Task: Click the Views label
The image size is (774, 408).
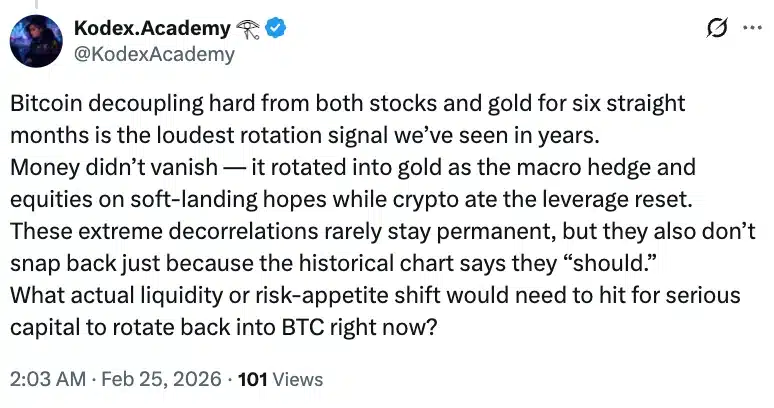Action: [x=299, y=379]
